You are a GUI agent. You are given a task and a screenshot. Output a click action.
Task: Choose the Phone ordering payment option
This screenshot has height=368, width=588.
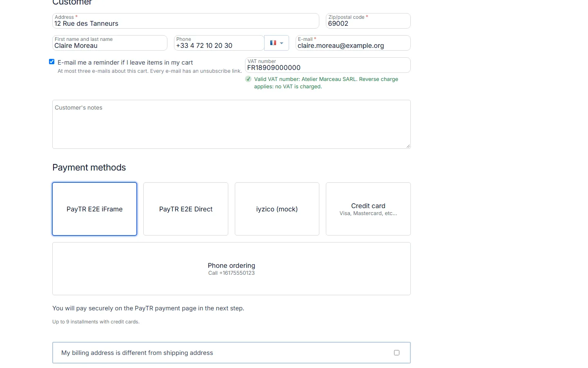pyautogui.click(x=232, y=269)
